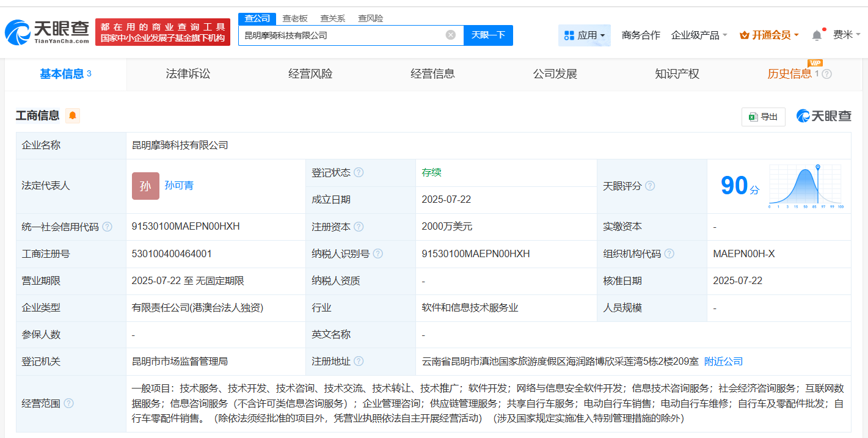Image resolution: width=868 pixels, height=438 pixels.
Task: Click the TianYanCha logo in header
Action: click(x=46, y=33)
